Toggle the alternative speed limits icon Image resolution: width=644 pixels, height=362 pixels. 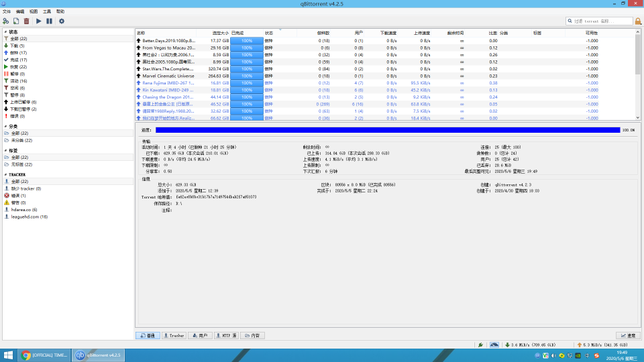(x=494, y=345)
